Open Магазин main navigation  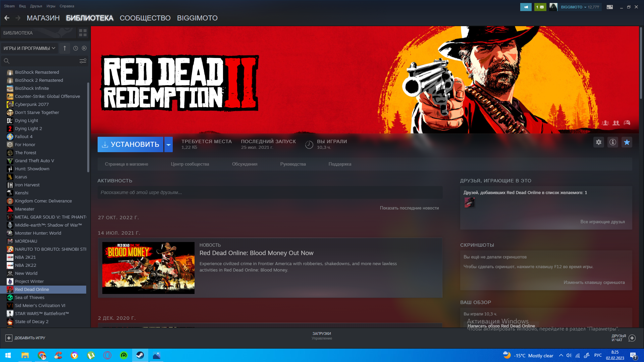point(43,18)
